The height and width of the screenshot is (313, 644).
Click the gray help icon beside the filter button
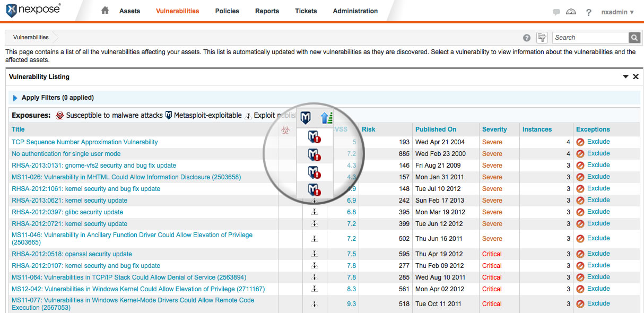point(527,38)
